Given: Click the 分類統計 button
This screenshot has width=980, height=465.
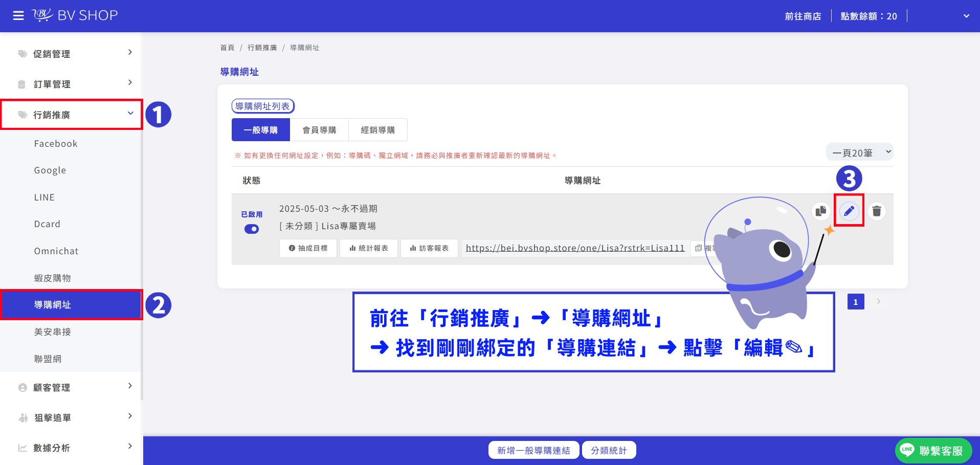Looking at the screenshot, I should point(609,450).
